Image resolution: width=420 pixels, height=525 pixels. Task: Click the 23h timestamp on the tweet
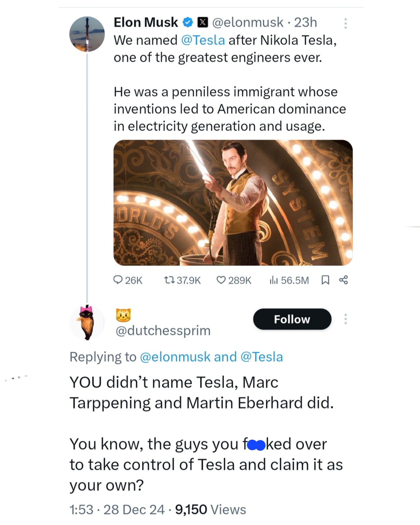[305, 23]
